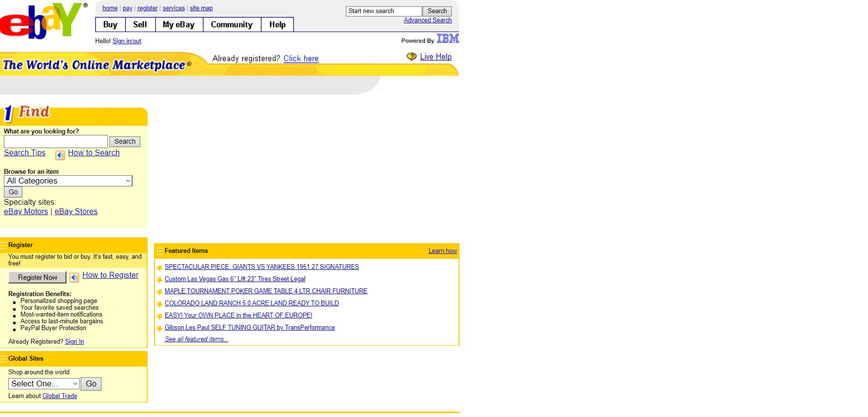
Task: Open the Custom Las Vegas Gas listing
Action: click(x=235, y=279)
